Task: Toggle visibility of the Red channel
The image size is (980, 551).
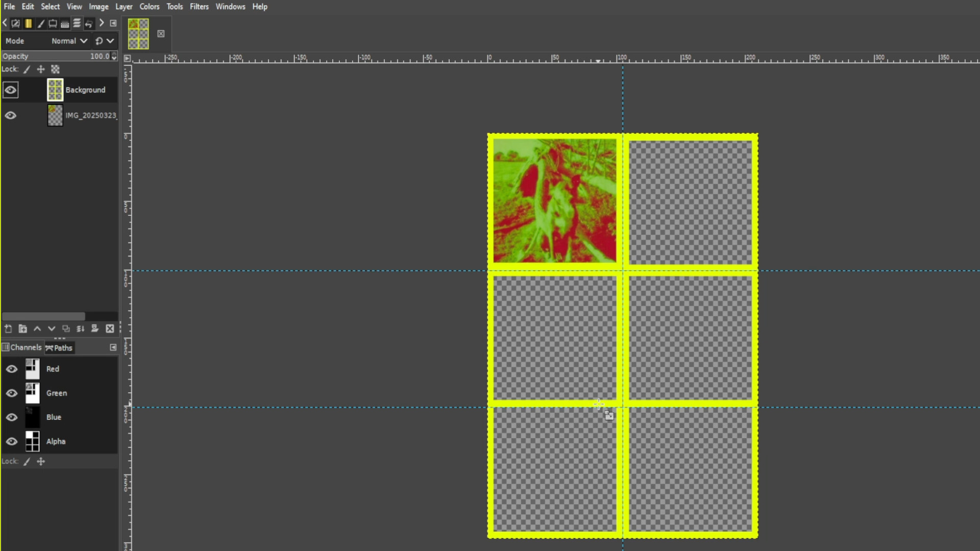Action: click(11, 369)
